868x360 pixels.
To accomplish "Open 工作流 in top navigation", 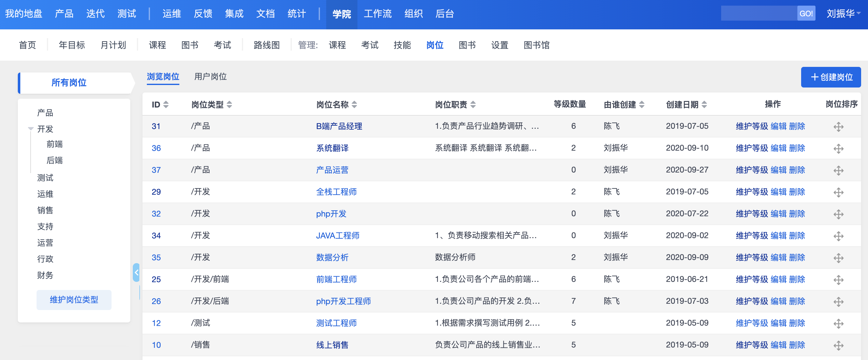I will pyautogui.click(x=377, y=13).
